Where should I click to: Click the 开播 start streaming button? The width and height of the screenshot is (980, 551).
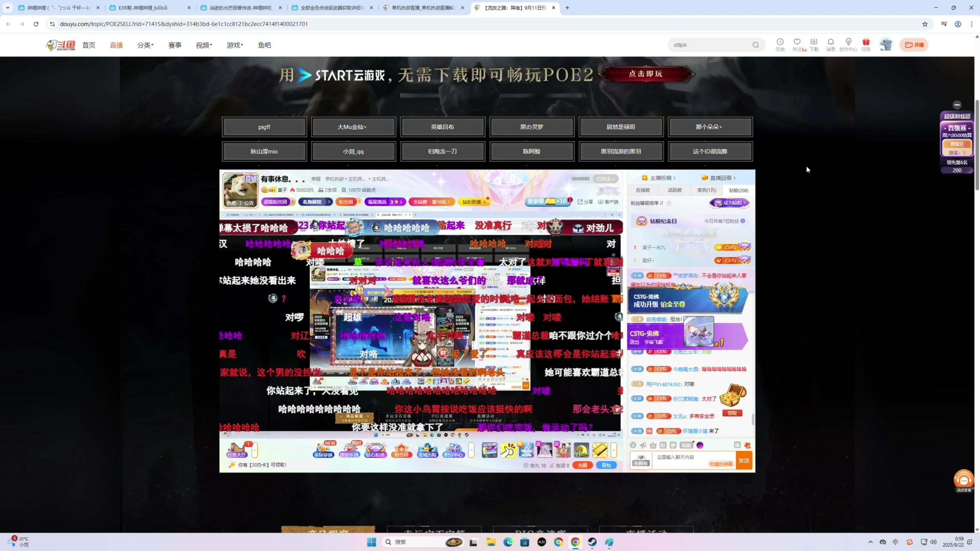pos(914,45)
